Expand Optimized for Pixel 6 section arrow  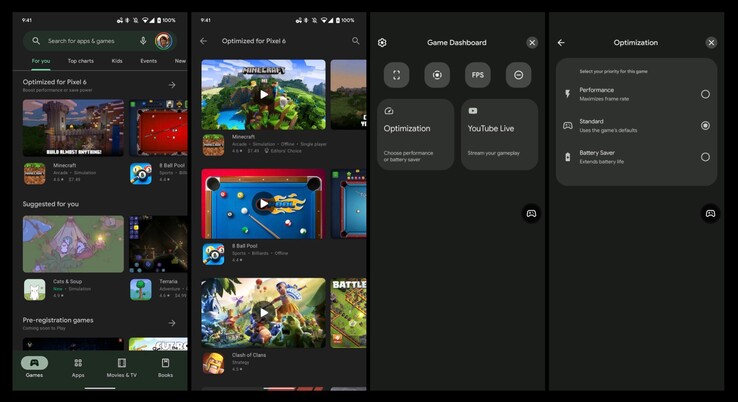[172, 85]
